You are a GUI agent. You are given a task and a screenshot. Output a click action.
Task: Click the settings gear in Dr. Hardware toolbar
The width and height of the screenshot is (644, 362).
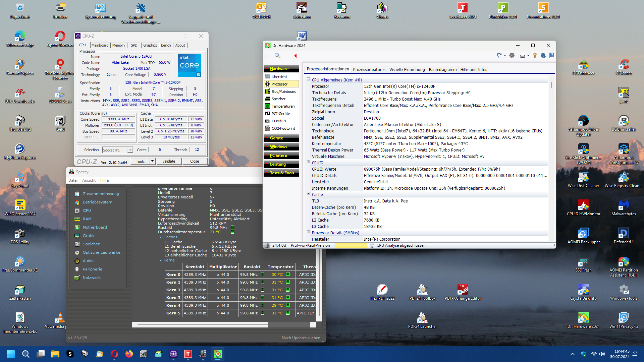coord(512,56)
